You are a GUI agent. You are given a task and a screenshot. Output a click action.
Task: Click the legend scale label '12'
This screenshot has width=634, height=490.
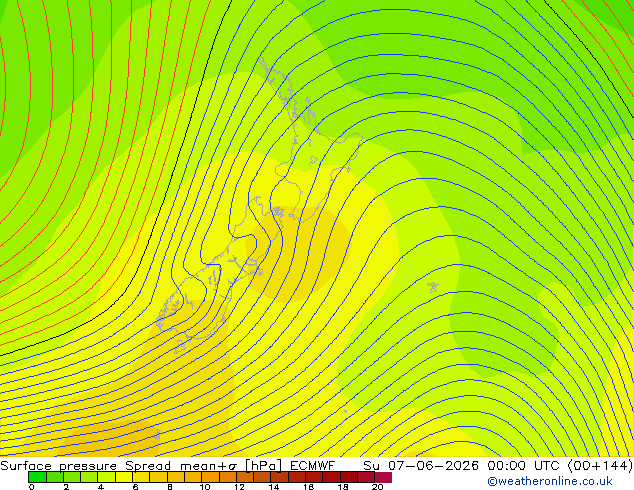[x=239, y=487]
